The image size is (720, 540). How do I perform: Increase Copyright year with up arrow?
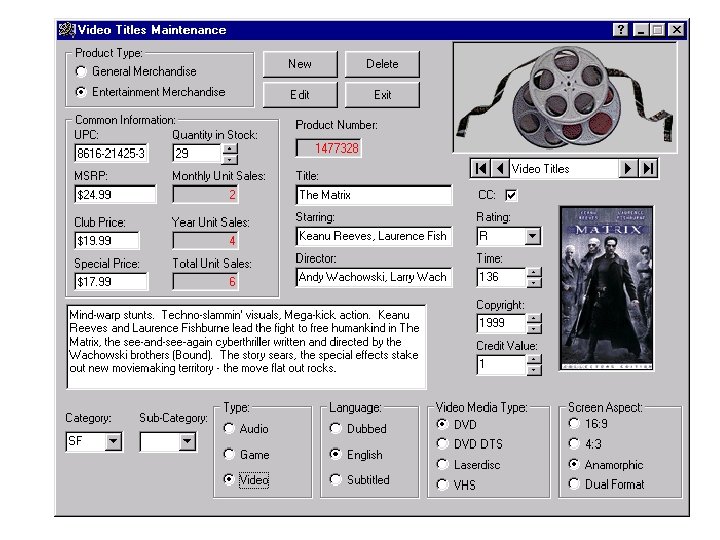(x=534, y=318)
